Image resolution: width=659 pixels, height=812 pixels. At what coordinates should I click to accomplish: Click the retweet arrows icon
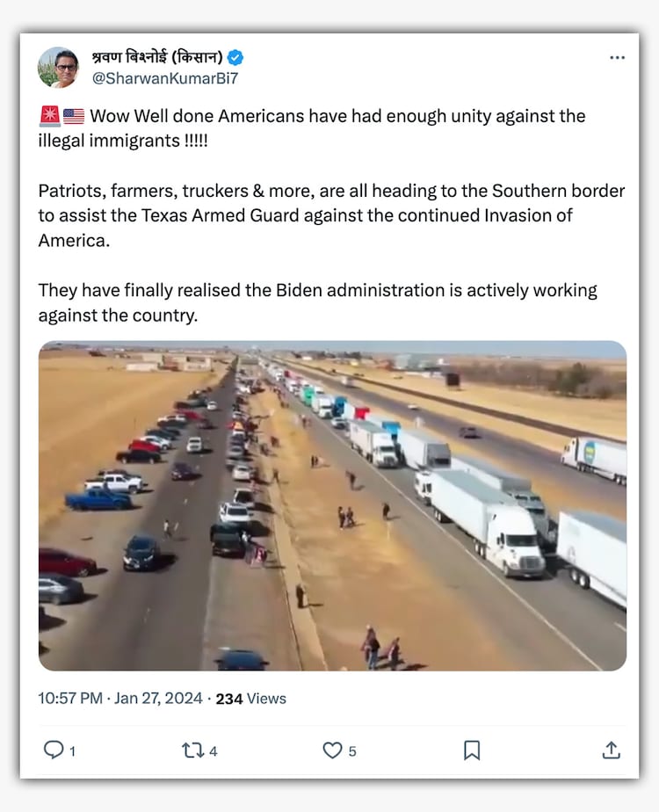193,750
